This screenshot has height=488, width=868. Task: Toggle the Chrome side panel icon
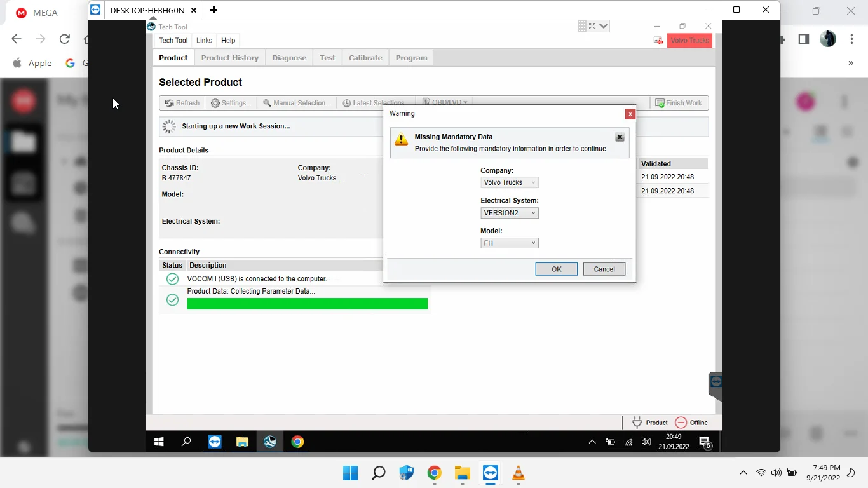tap(804, 39)
